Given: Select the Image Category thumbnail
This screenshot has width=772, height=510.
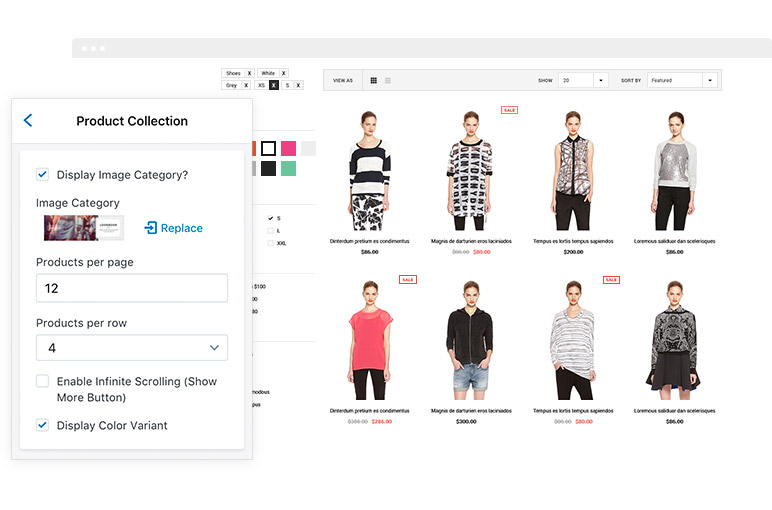Looking at the screenshot, I should (x=84, y=228).
